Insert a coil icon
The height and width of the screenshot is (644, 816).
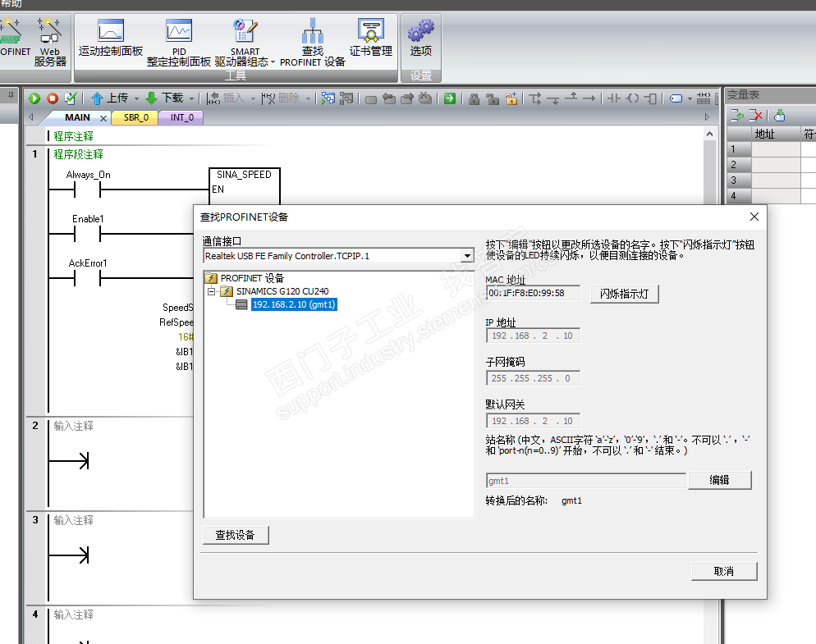click(632, 98)
